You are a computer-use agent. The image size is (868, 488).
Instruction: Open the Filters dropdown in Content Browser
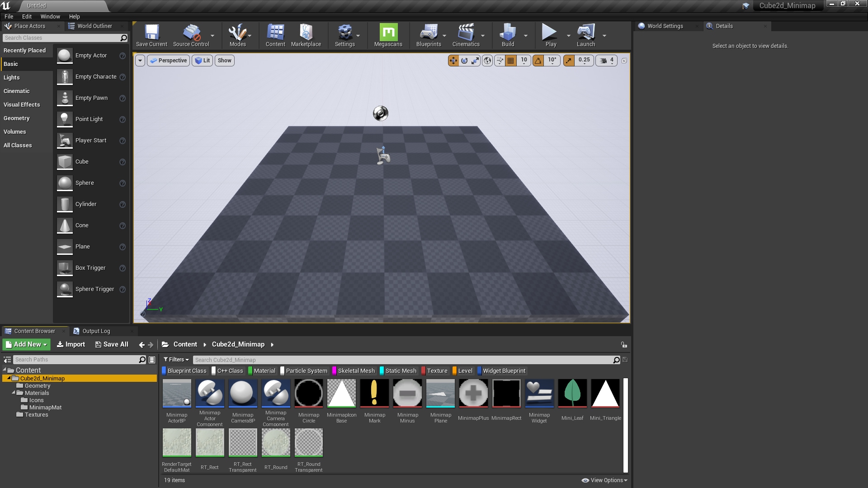(176, 359)
